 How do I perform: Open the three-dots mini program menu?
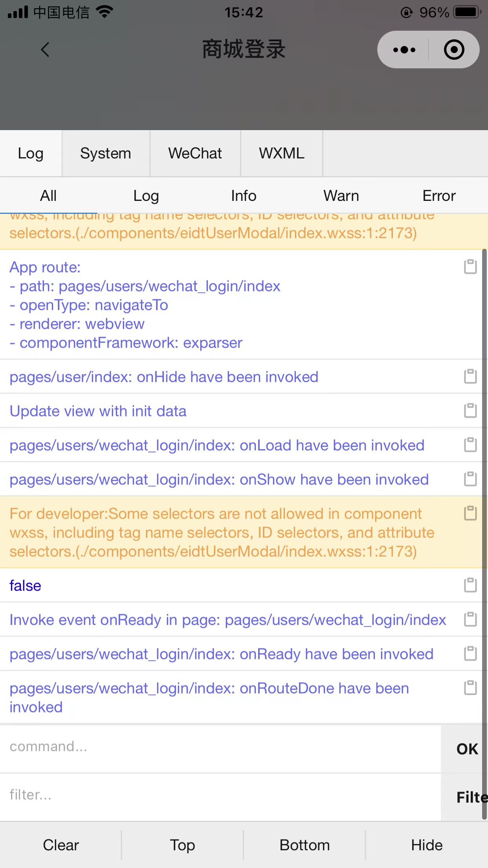(x=404, y=50)
